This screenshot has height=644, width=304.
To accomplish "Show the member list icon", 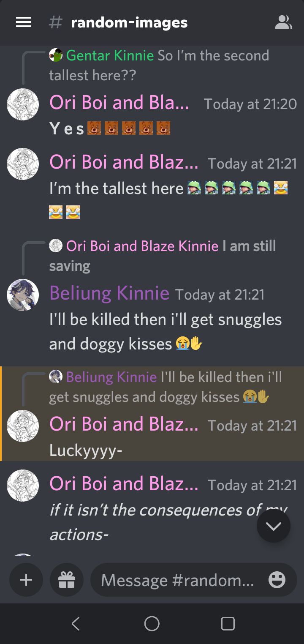I will (283, 22).
